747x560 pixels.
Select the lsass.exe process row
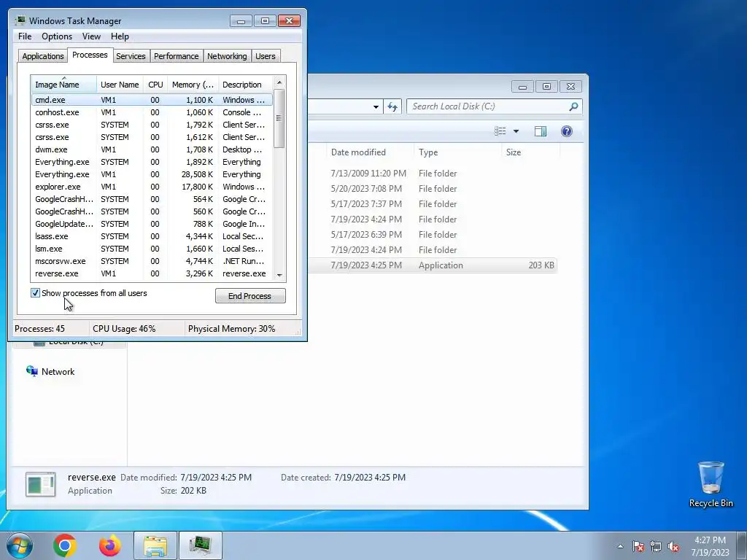tap(152, 236)
